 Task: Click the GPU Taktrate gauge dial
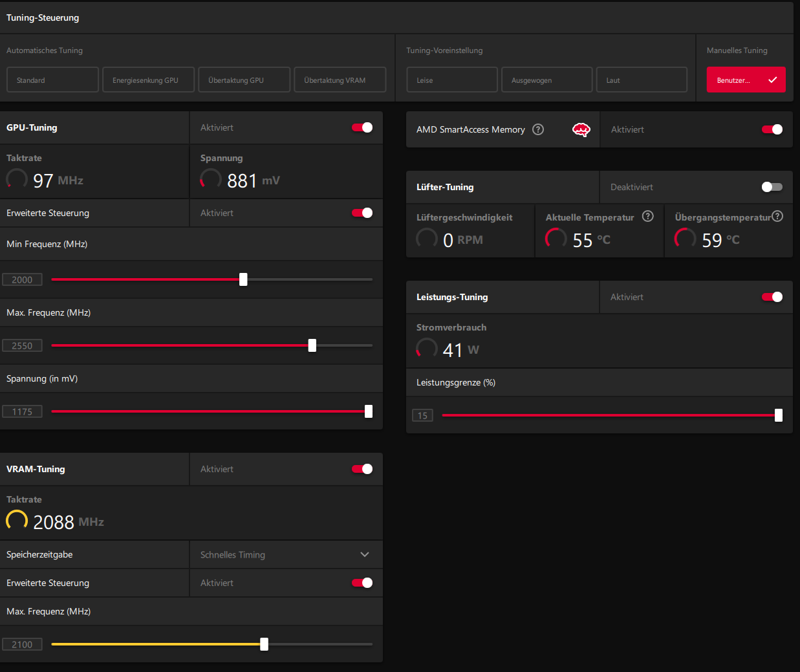[x=17, y=179]
